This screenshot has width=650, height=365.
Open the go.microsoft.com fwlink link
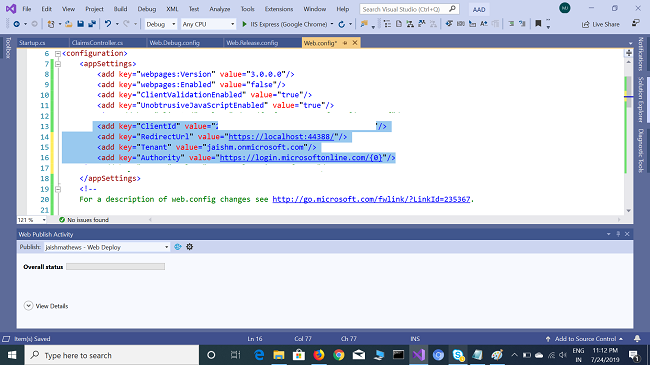(x=371, y=200)
